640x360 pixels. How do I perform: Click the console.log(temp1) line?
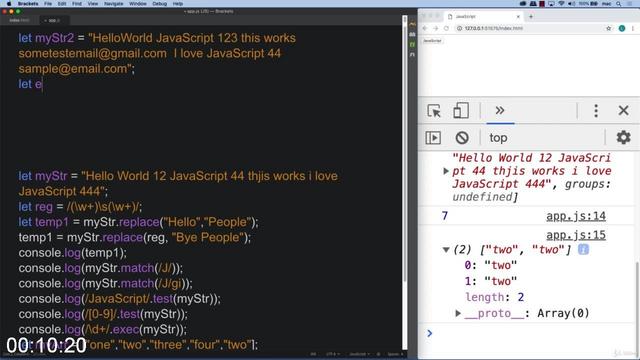[73, 253]
